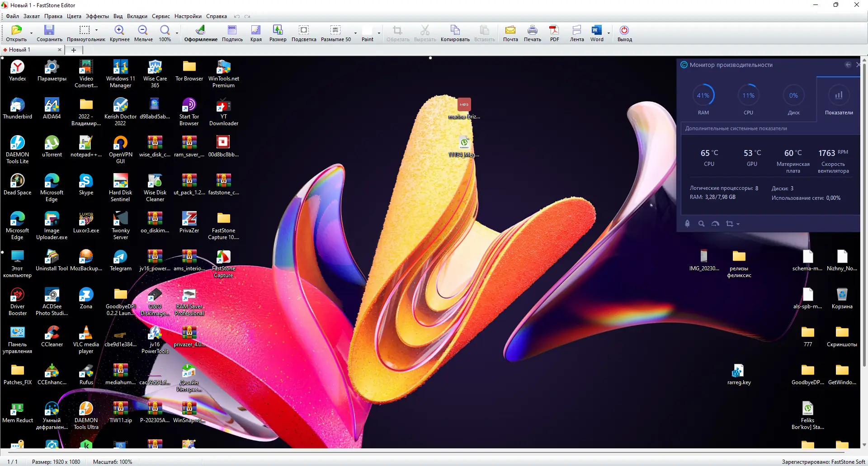The image size is (868, 466).
Task: Save the image using Сохранить
Action: [x=49, y=33]
